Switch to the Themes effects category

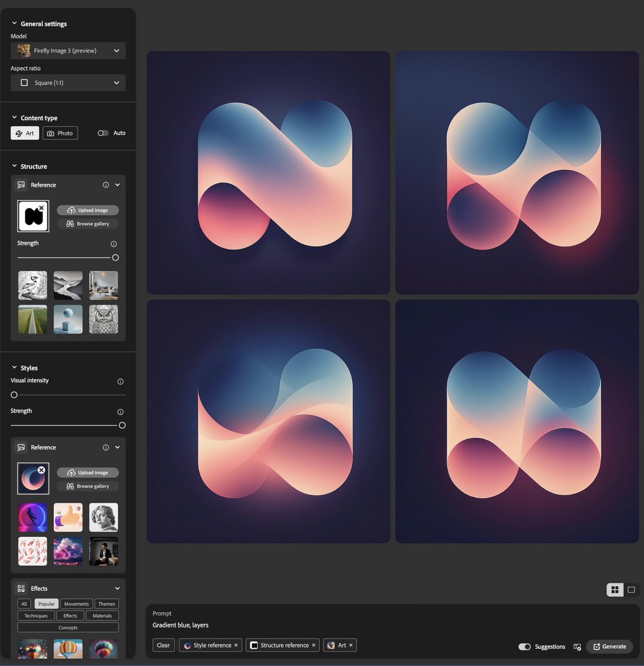(x=106, y=603)
